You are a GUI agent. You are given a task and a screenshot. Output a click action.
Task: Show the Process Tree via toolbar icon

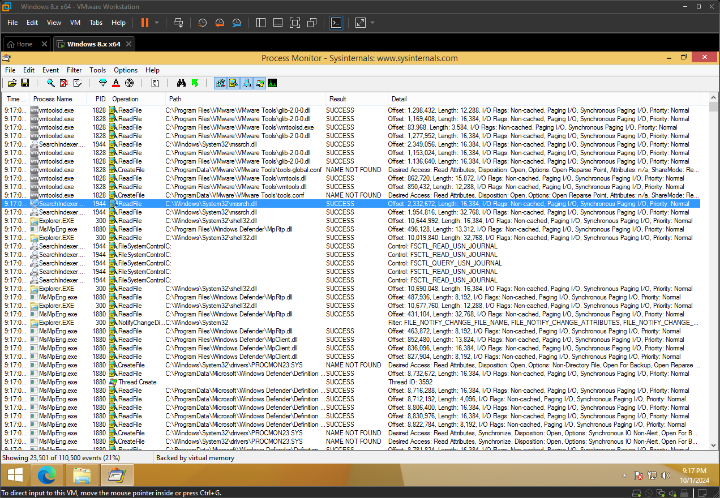(155, 83)
